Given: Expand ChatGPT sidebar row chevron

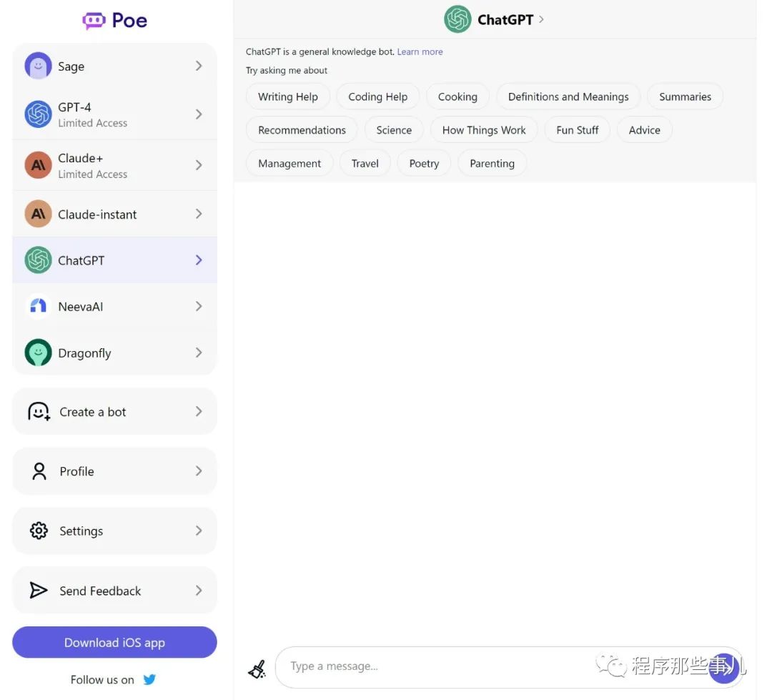Looking at the screenshot, I should 199,260.
